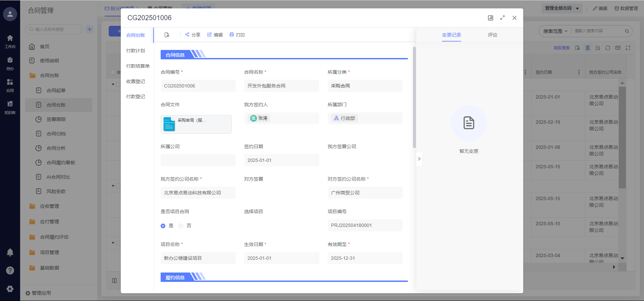The width and height of the screenshot is (644, 301).
Task: Click the edit pencil icon in dialog toolbar
Action: coord(209,35)
